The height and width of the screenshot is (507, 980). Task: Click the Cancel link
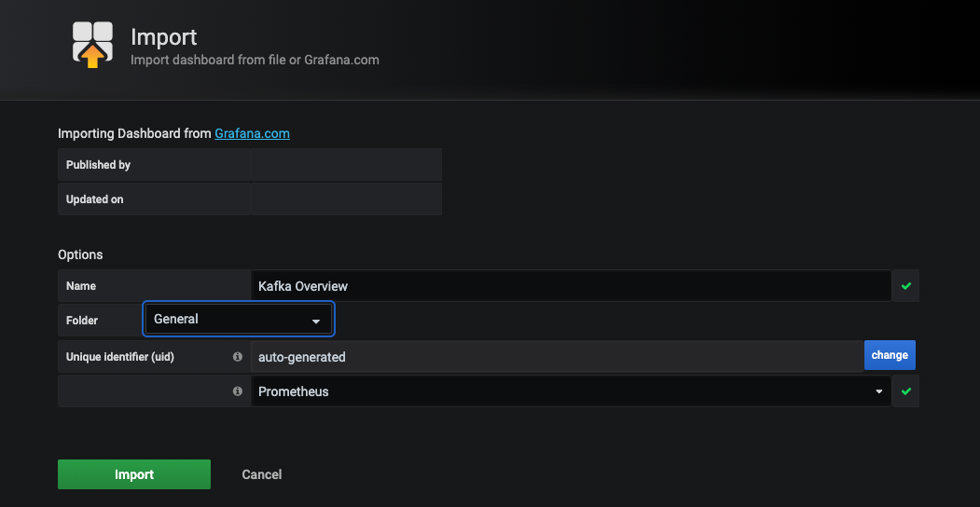coord(262,474)
